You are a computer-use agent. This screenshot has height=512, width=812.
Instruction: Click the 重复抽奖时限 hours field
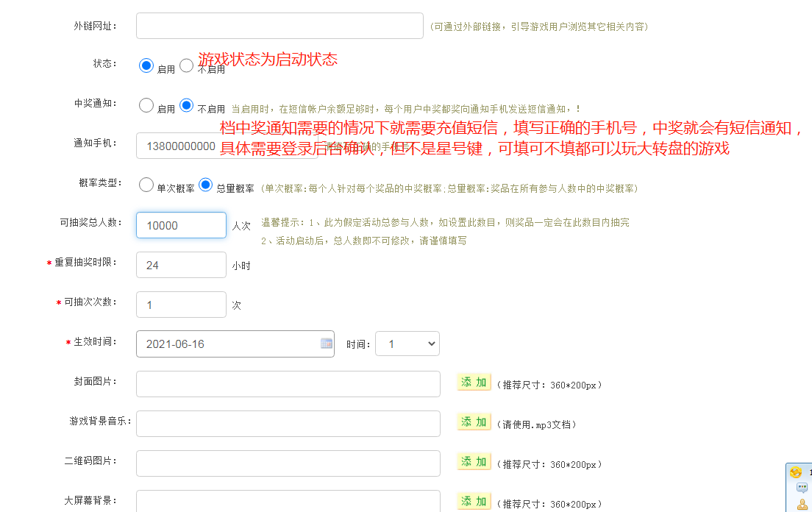(181, 265)
